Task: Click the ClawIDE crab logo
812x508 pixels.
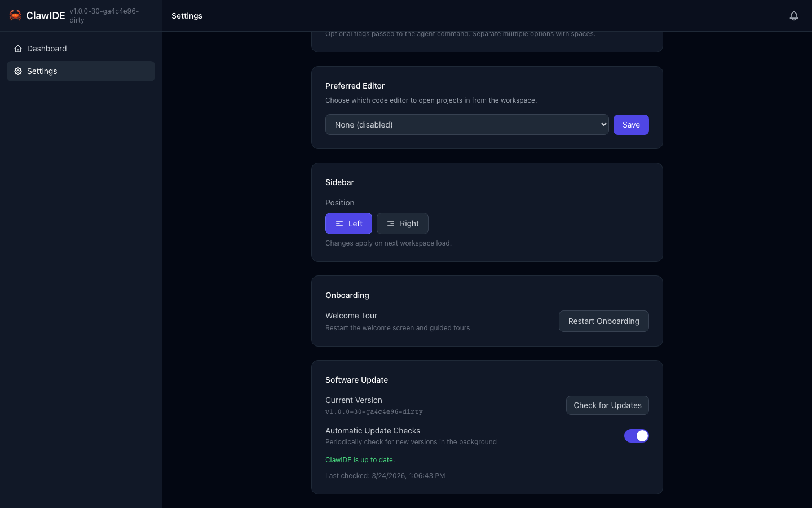Action: (15, 15)
